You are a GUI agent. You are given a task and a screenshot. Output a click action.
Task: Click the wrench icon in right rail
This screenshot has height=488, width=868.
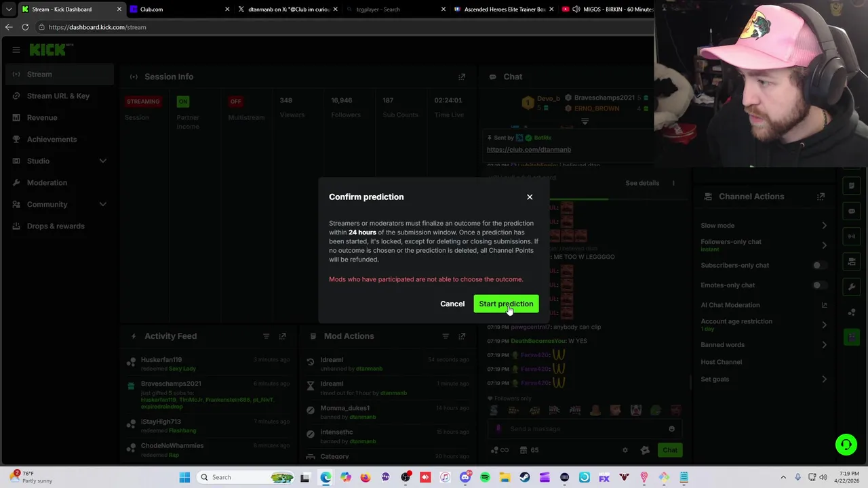852,287
